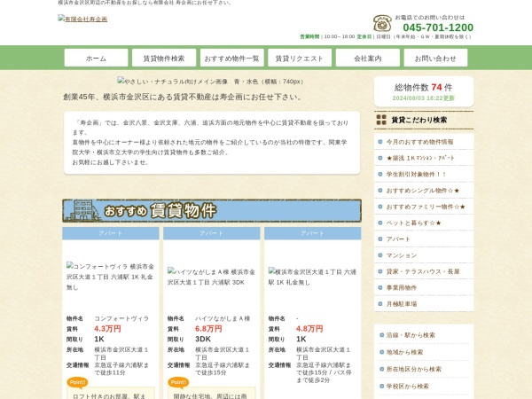The image size is (532, 399).
Task: Open 地域から検索 link
Action: point(404,352)
